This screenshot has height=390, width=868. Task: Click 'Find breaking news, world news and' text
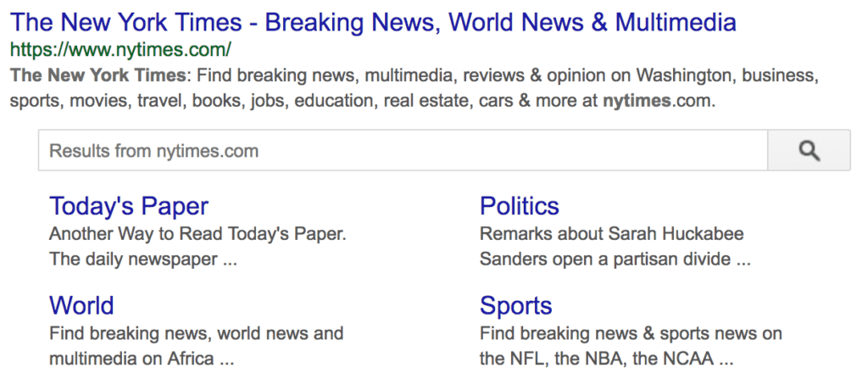click(196, 333)
